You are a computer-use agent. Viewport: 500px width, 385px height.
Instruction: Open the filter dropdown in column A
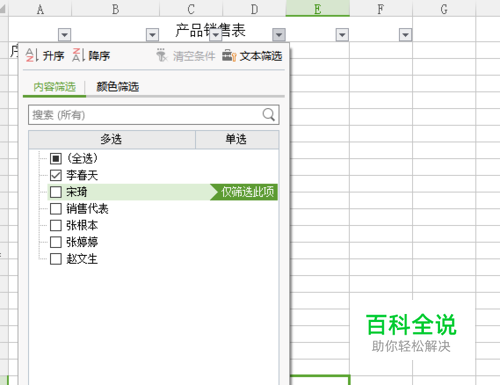click(65, 35)
